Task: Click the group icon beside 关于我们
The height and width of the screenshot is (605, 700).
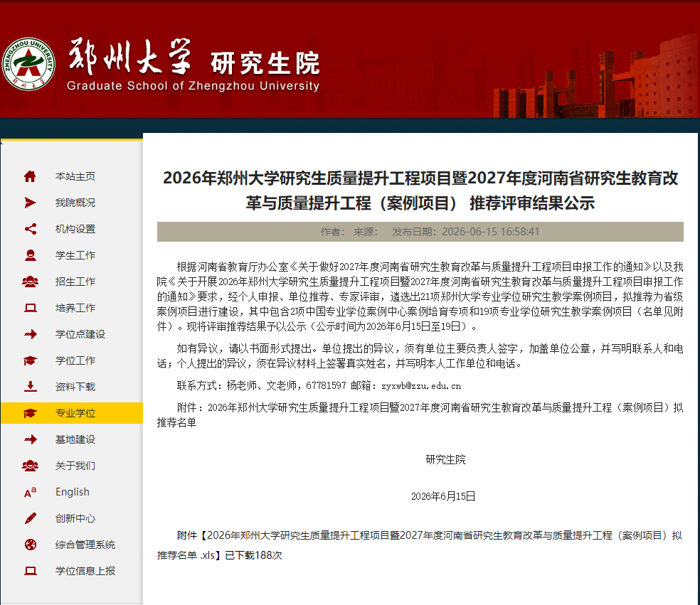Action: (30, 466)
